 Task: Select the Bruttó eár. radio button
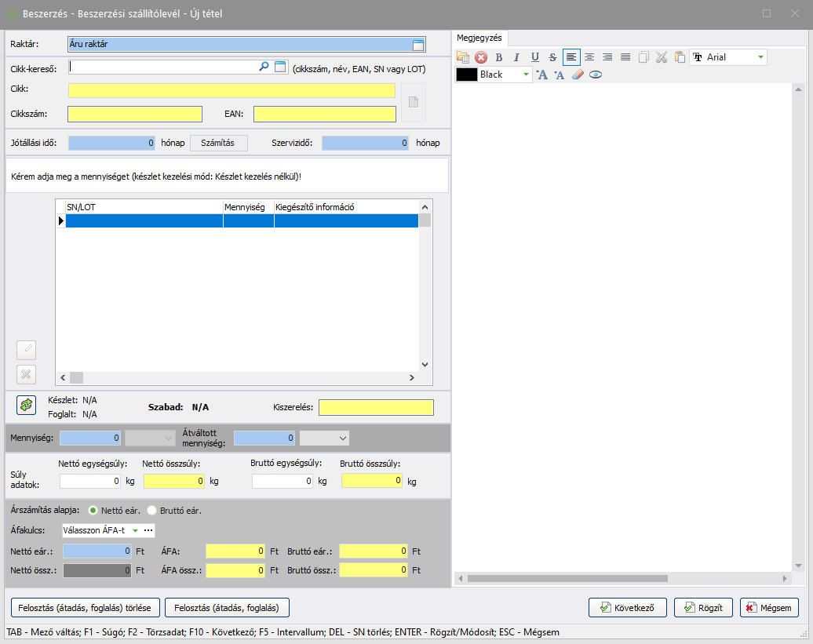(152, 511)
